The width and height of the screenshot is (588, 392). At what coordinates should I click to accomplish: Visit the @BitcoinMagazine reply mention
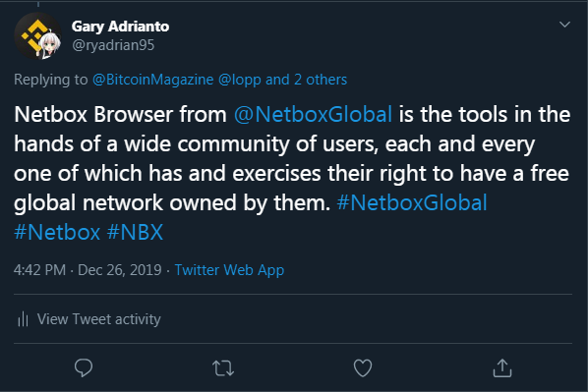point(153,80)
